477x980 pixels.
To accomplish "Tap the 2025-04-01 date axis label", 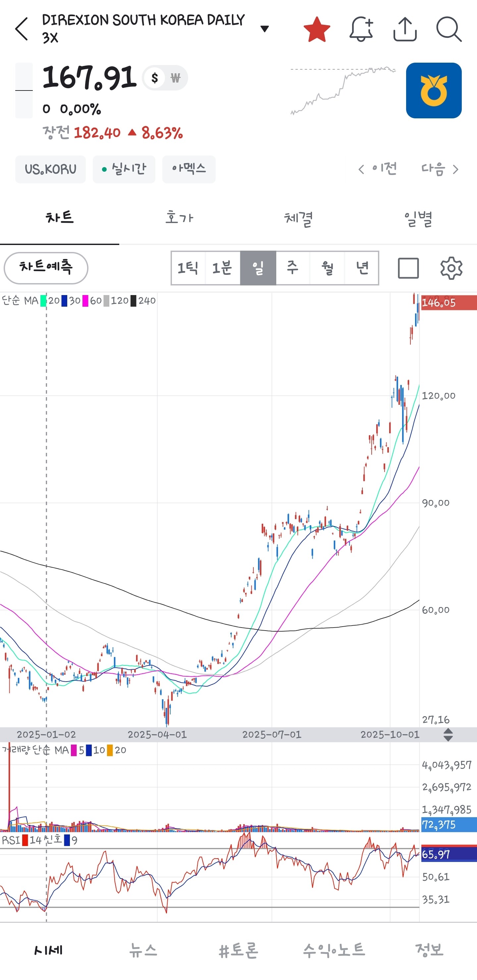I will [x=157, y=734].
